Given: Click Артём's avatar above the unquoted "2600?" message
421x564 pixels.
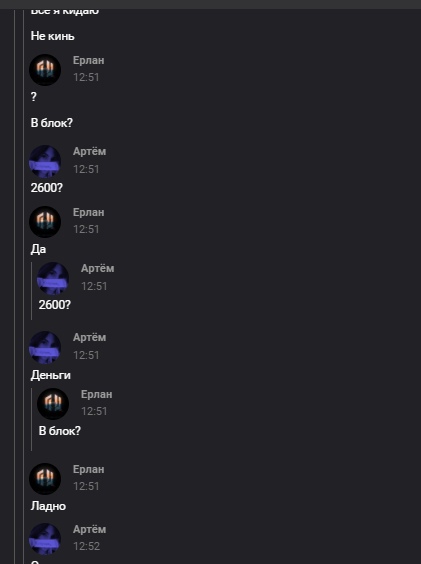Looking at the screenshot, I should [x=45, y=161].
